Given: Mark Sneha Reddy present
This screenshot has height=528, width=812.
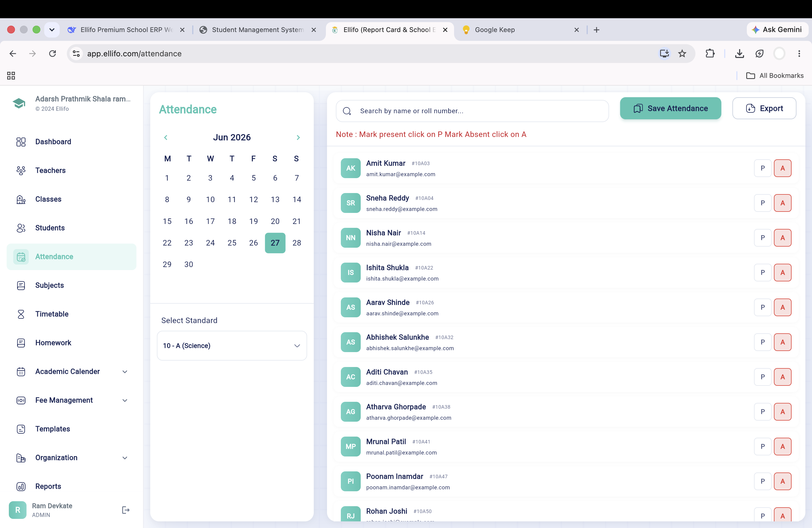Looking at the screenshot, I should [763, 203].
